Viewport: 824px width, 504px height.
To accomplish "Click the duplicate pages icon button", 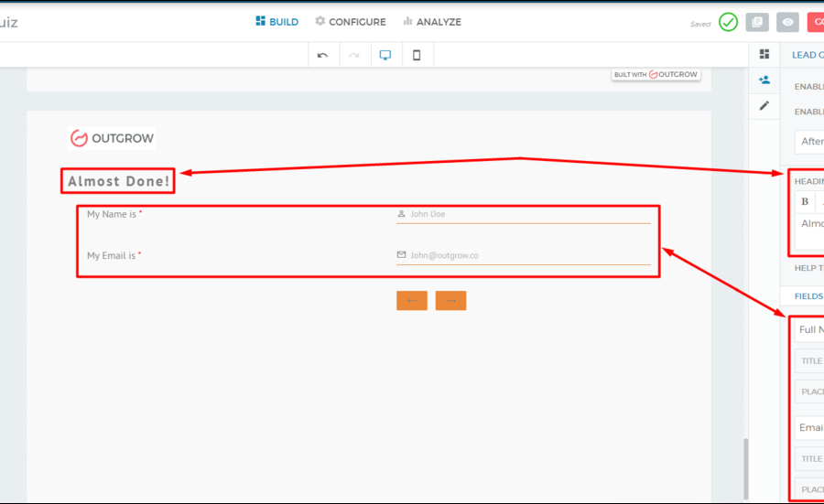I will click(756, 22).
